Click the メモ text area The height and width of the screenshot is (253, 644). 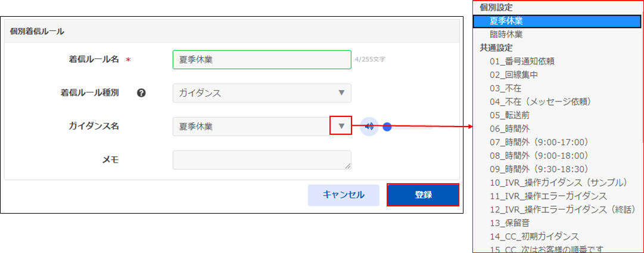click(262, 160)
